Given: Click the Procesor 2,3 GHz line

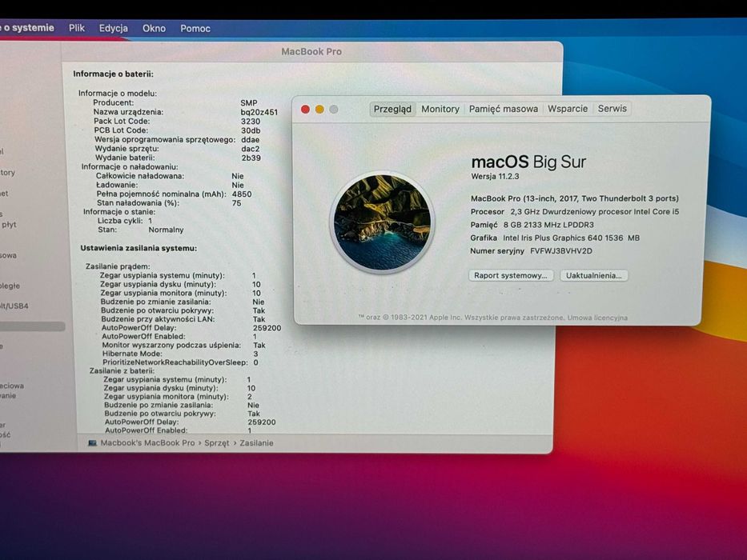Looking at the screenshot, I should click(575, 211).
